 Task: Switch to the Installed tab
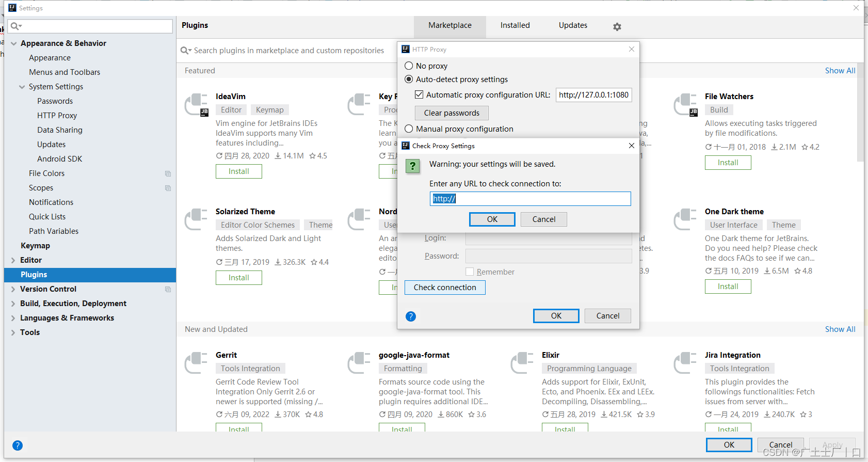point(515,25)
